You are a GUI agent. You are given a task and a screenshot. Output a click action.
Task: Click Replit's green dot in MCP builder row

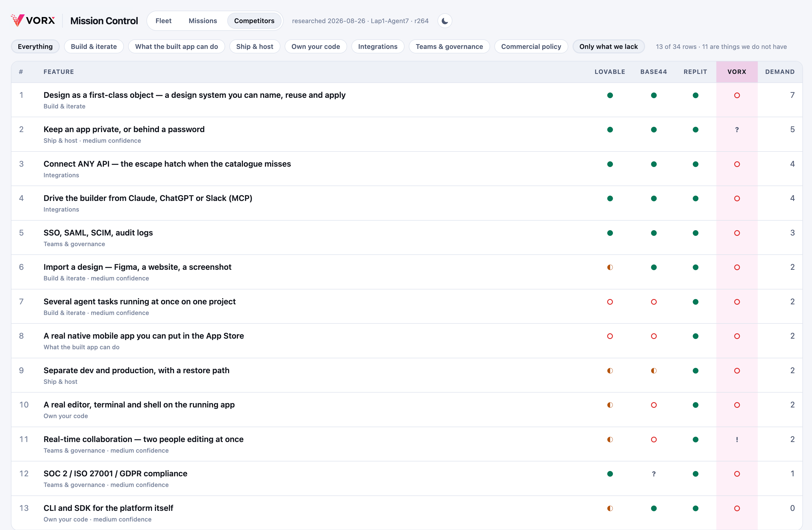click(x=695, y=198)
